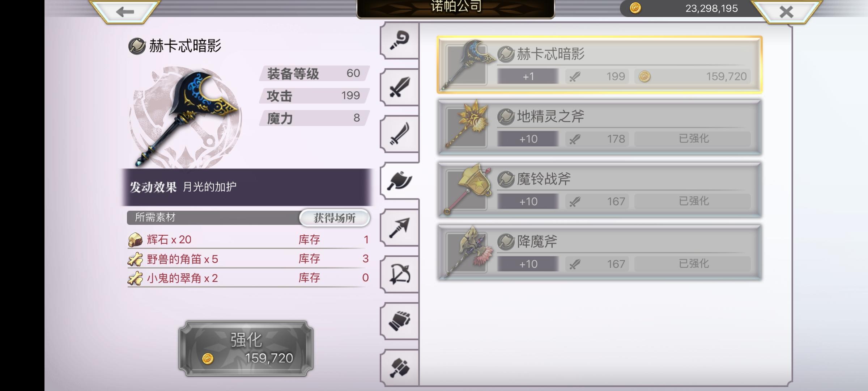Click the 小鬼的翠角 x2 material row
This screenshot has height=391, width=868.
(x=248, y=278)
